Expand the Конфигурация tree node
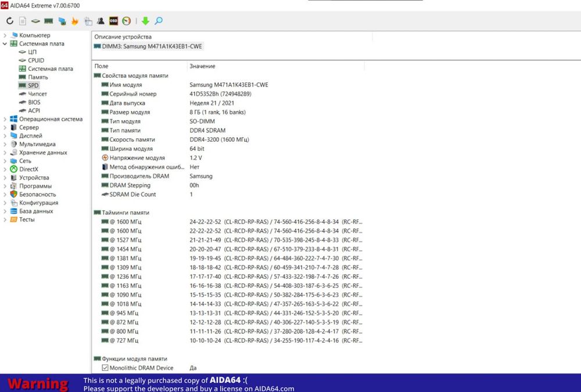 (x=5, y=203)
